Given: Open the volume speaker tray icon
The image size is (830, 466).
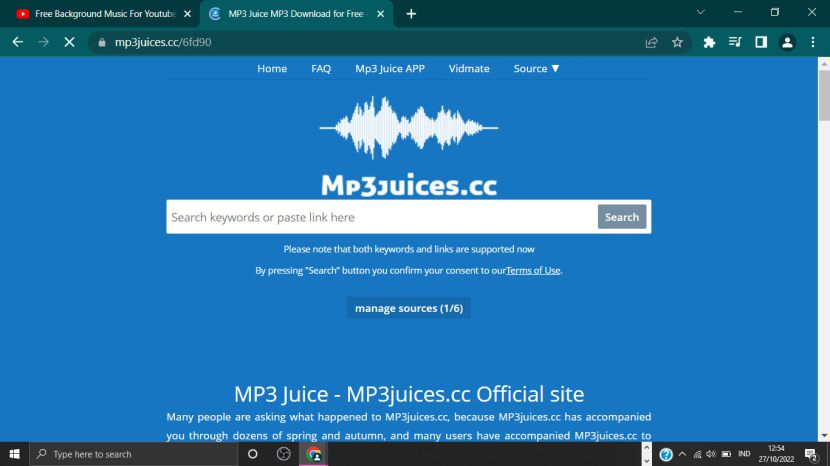Looking at the screenshot, I should [x=711, y=454].
